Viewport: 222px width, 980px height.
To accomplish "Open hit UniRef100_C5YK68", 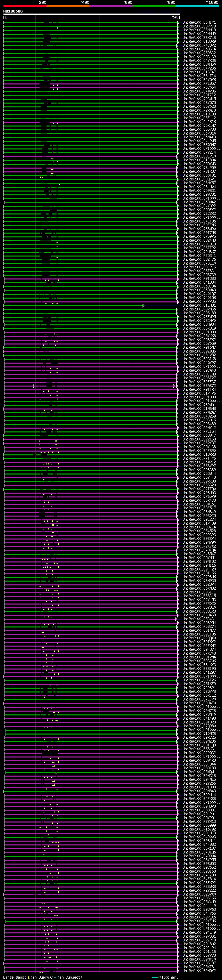I will coord(199,336).
